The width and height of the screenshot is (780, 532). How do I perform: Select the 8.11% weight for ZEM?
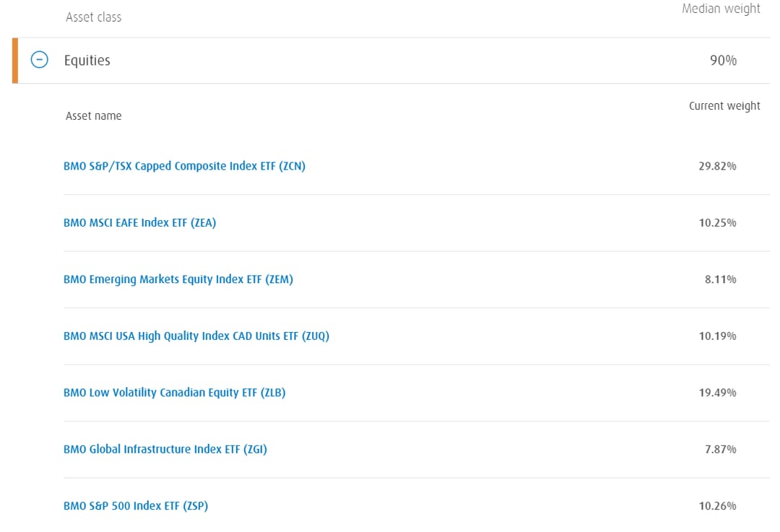pos(720,279)
